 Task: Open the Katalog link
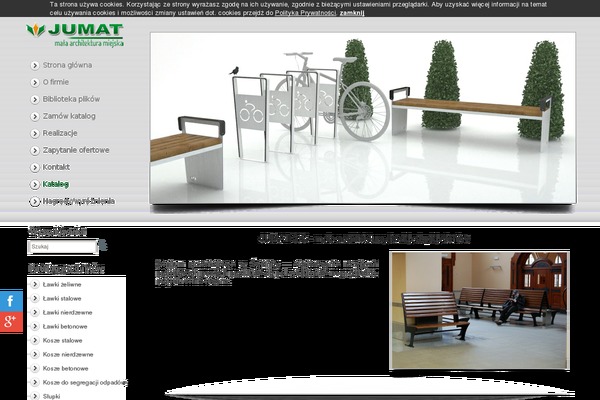[56, 184]
